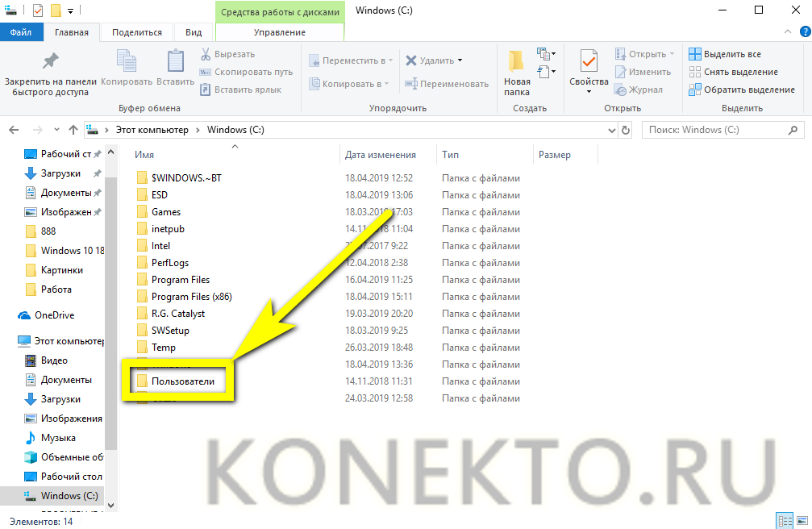Viewport: 812px width, 529px height.
Task: Click quick access toolbar new folder icon
Action: 56,10
